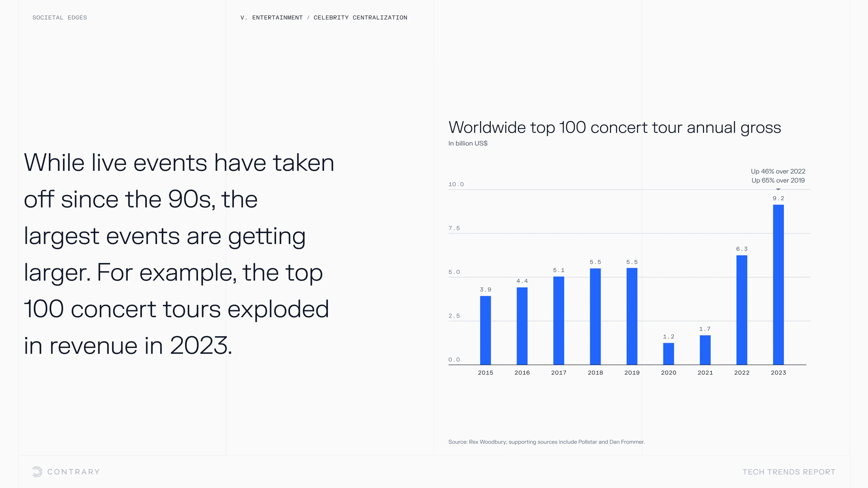The width and height of the screenshot is (868, 488).
Task: Click the 2015 bar showing 3.9
Action: pyautogui.click(x=485, y=330)
